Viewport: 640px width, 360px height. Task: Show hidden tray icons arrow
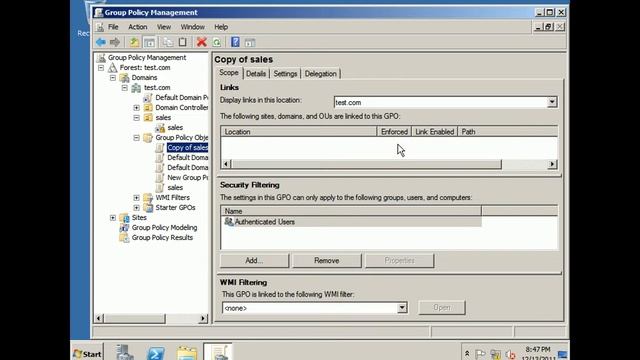point(467,354)
